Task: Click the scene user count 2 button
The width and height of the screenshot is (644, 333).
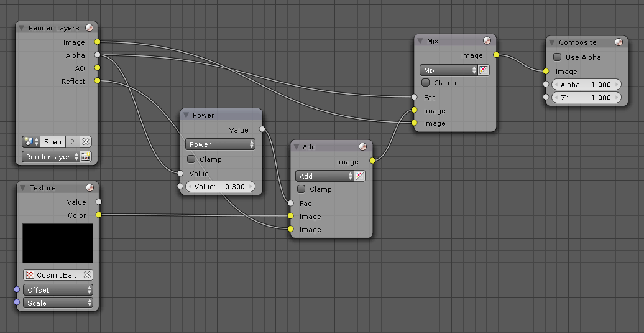Action: pyautogui.click(x=73, y=142)
